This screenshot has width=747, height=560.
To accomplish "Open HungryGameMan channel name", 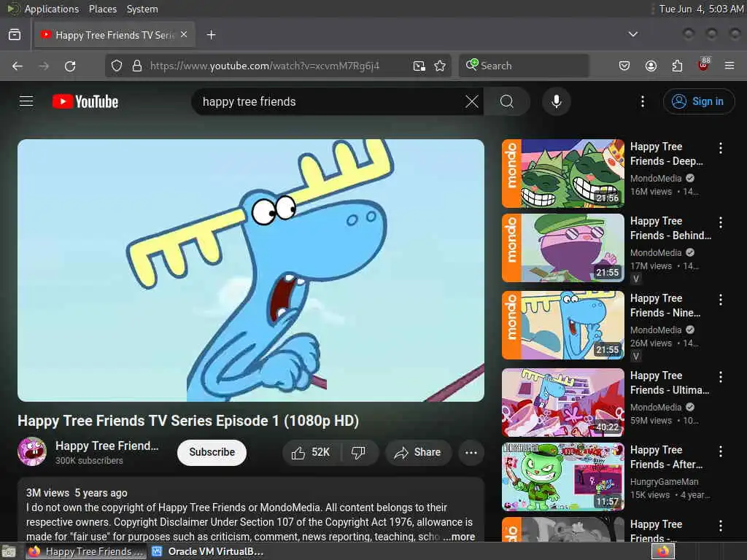I will [664, 482].
